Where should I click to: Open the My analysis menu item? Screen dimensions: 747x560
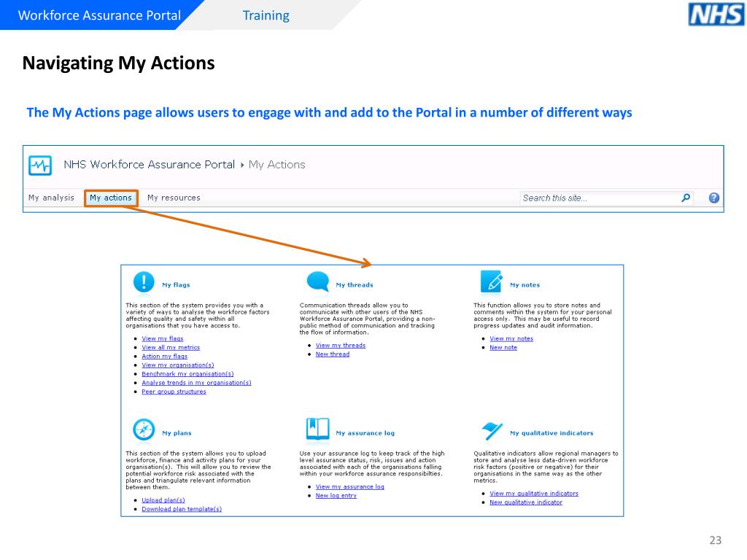tap(52, 198)
